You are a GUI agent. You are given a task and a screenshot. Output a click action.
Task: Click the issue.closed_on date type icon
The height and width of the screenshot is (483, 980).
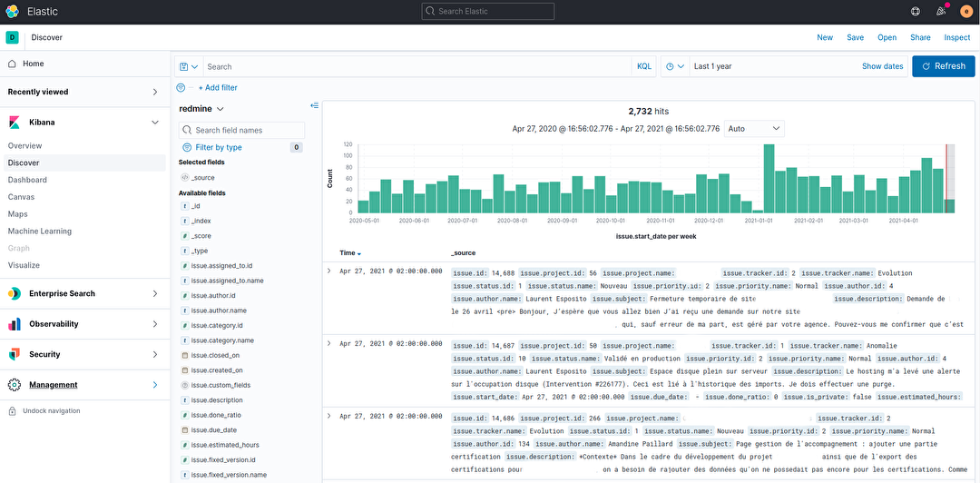(x=184, y=355)
